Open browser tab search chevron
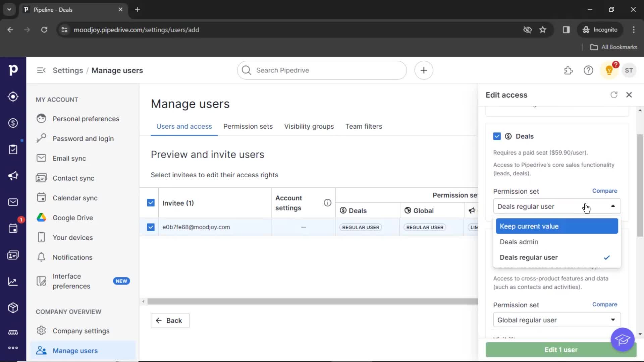644x362 pixels. (x=9, y=9)
